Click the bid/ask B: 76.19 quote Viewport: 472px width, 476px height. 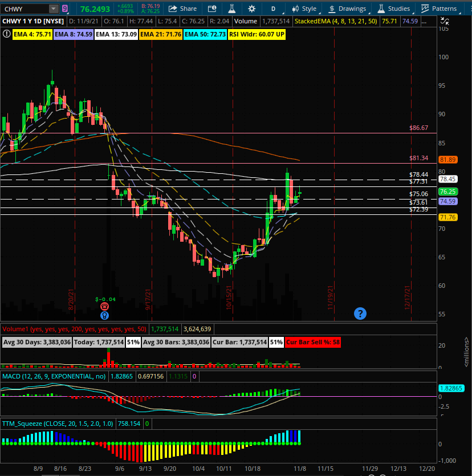tap(150, 6)
